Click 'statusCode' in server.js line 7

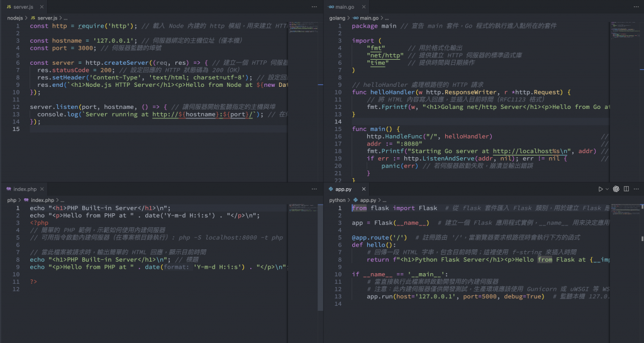[x=70, y=70]
